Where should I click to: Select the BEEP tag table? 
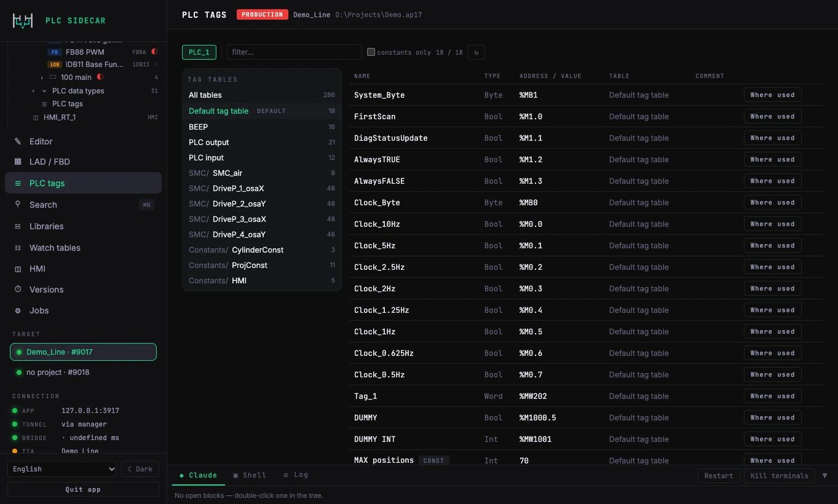point(262,127)
